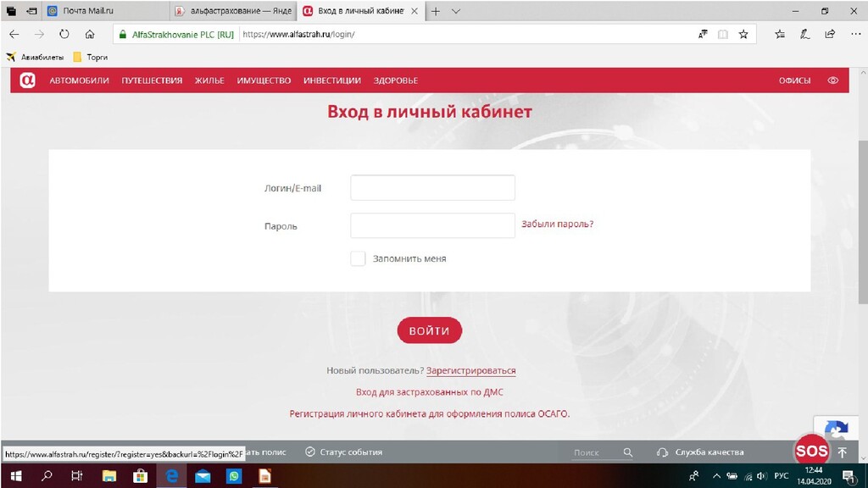
Task: Check the Запомнить меня checkbox
Action: point(358,258)
